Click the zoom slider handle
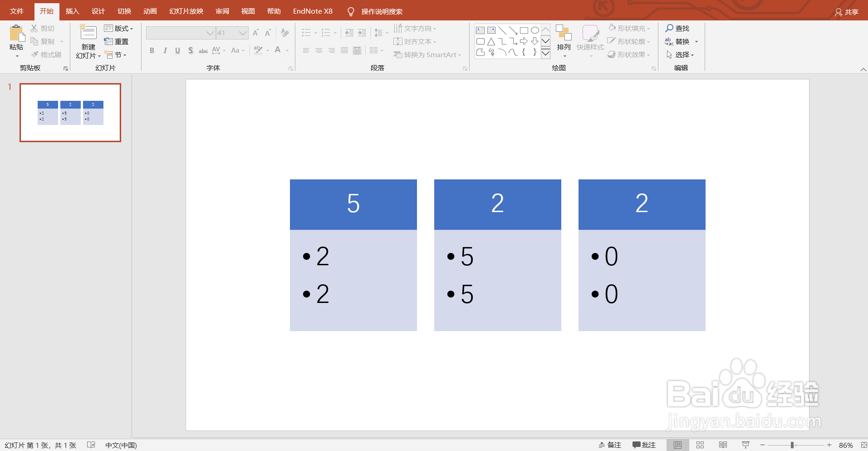868x451 pixels. point(792,445)
